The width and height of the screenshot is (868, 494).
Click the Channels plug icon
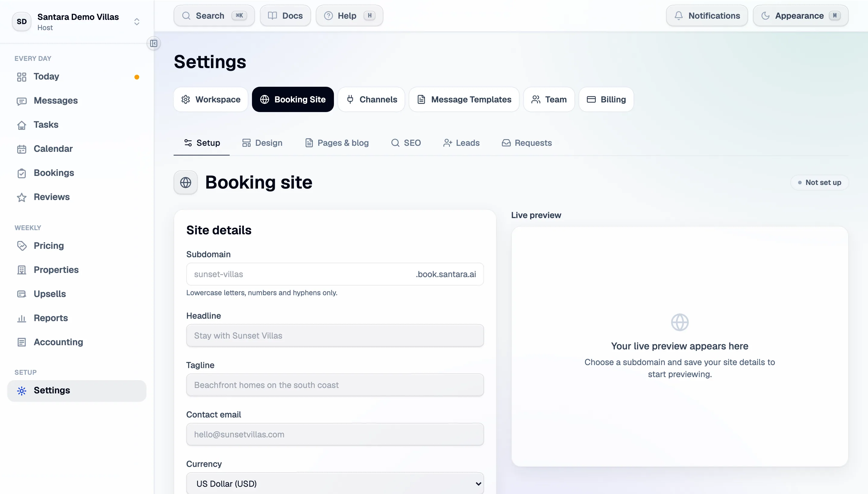[350, 99]
